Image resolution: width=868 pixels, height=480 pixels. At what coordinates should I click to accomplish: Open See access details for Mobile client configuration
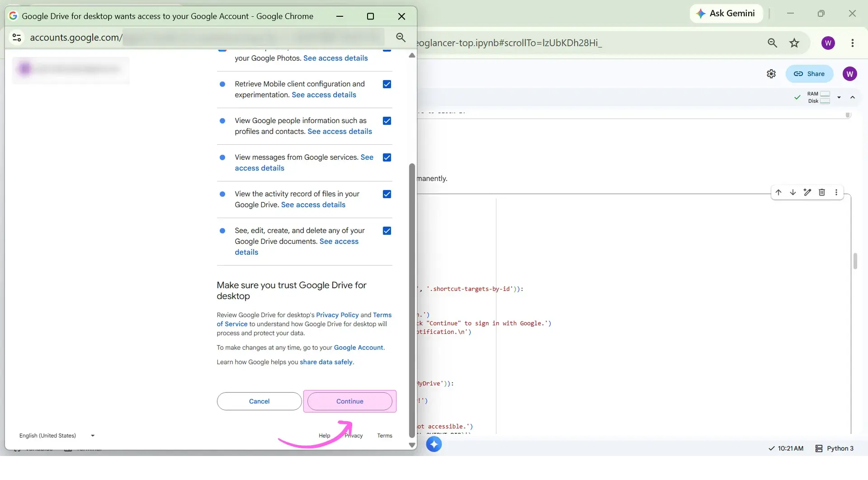324,95
